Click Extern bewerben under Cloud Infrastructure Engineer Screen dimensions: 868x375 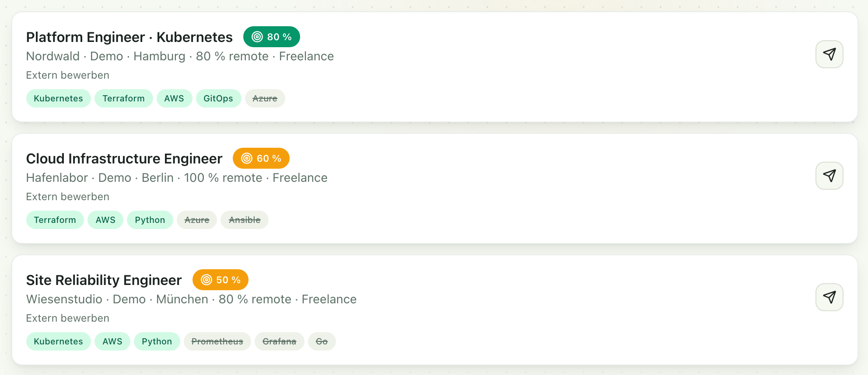tap(68, 197)
